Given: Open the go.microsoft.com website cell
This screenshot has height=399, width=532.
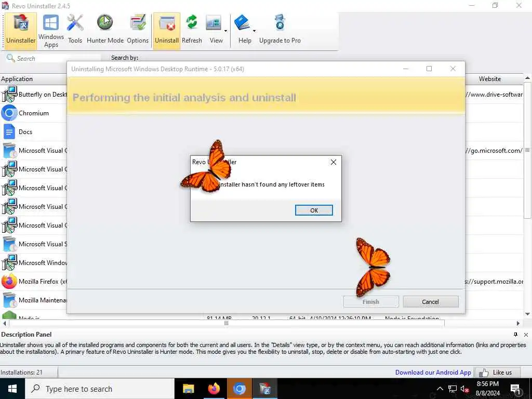Looking at the screenshot, I should 494,151.
